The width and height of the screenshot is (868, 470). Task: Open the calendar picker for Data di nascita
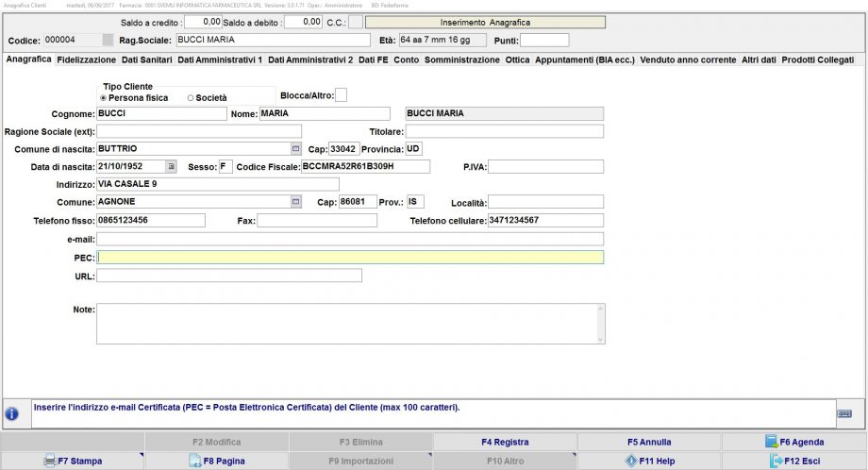pyautogui.click(x=171, y=167)
